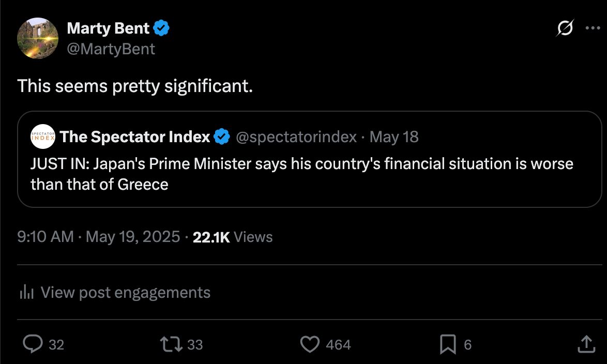
Task: Open The Spectator Index profile name
Action: click(135, 137)
